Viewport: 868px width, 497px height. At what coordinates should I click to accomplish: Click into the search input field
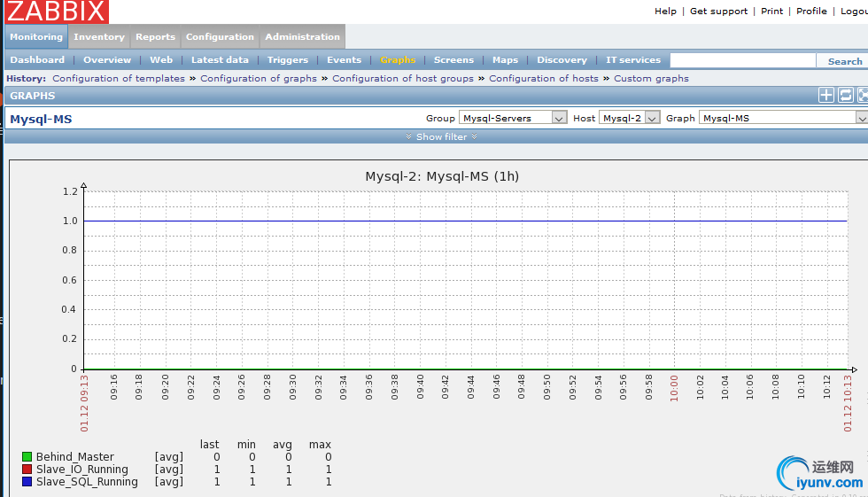(x=742, y=60)
